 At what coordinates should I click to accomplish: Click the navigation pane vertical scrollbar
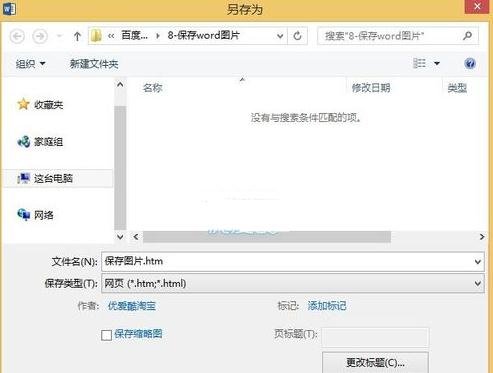coord(120,168)
